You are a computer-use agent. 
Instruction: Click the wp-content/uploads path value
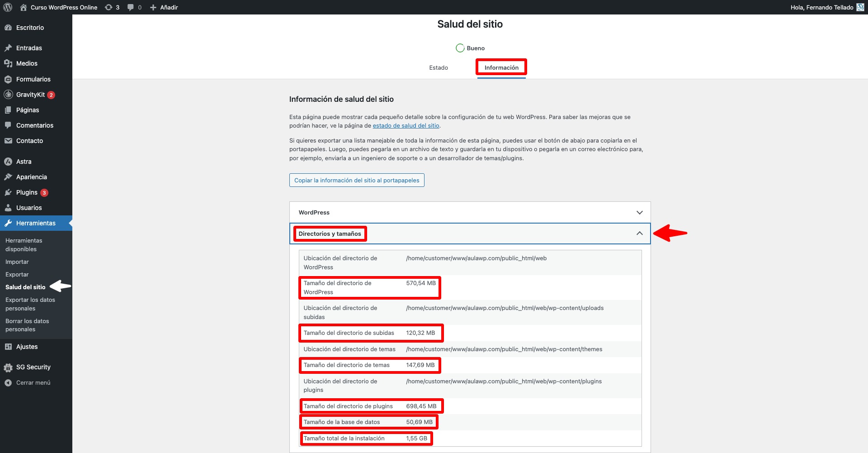pyautogui.click(x=505, y=308)
